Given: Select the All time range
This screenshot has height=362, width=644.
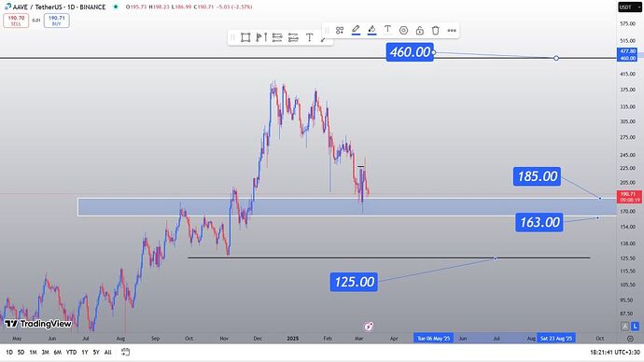Looking at the screenshot, I should tap(107, 352).
